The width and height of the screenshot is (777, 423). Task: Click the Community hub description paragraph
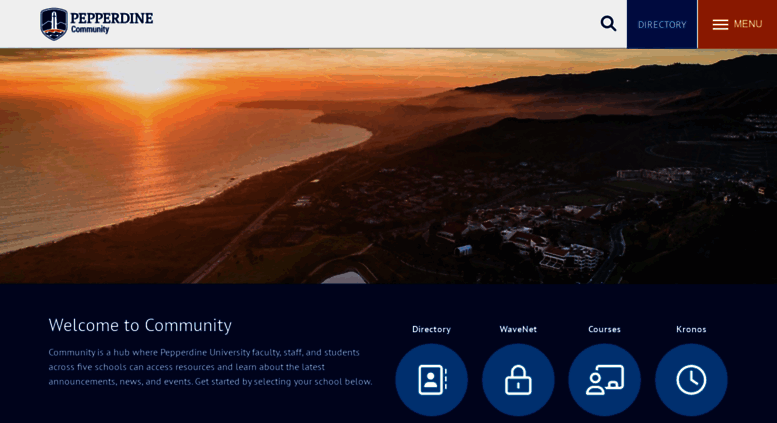pyautogui.click(x=210, y=367)
